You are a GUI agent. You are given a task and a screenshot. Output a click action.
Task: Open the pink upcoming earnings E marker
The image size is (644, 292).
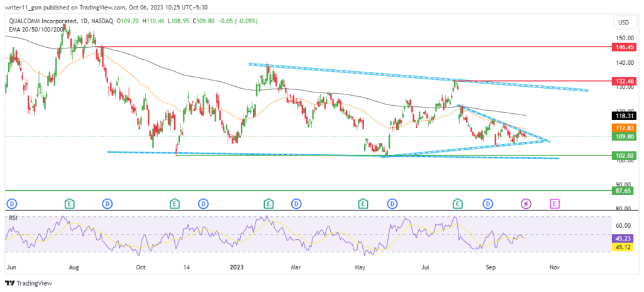[x=555, y=203]
